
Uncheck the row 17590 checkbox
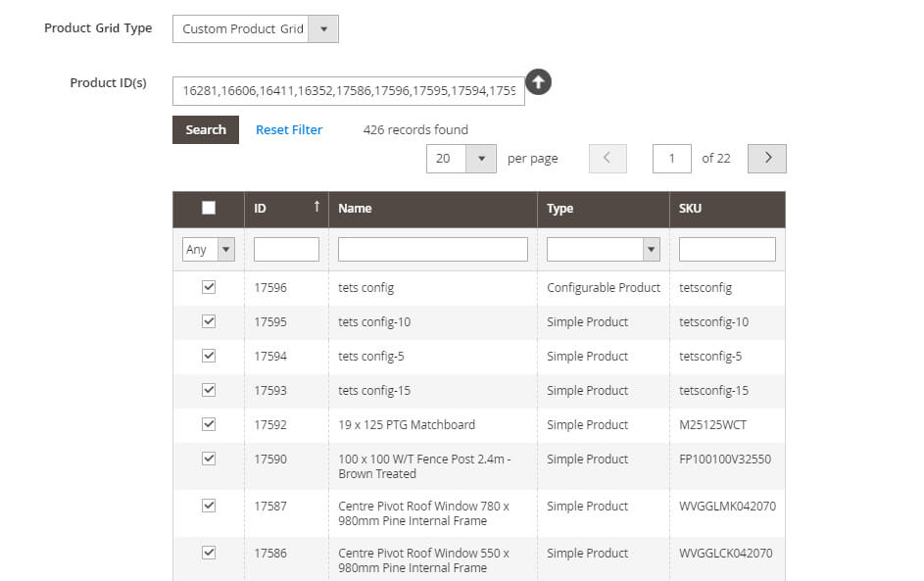click(x=209, y=458)
